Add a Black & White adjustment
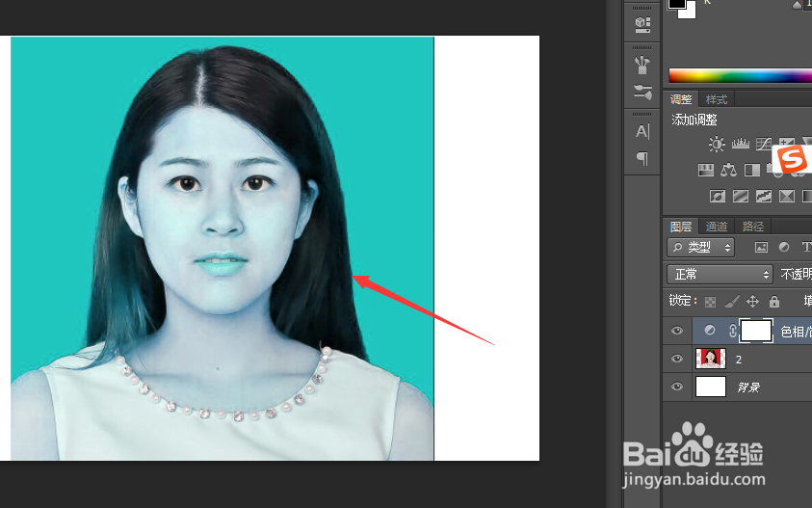The image size is (812, 508). coord(752,170)
